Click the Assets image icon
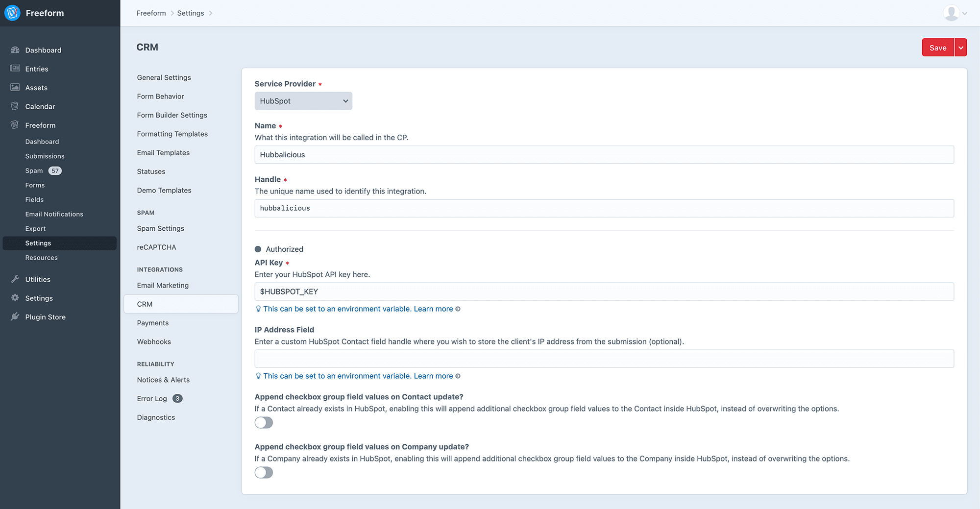The width and height of the screenshot is (980, 509). [x=14, y=87]
